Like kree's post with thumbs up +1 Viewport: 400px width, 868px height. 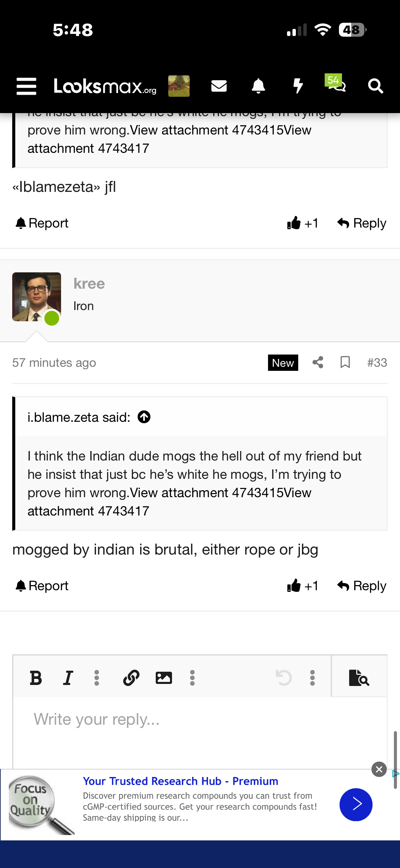coord(302,586)
